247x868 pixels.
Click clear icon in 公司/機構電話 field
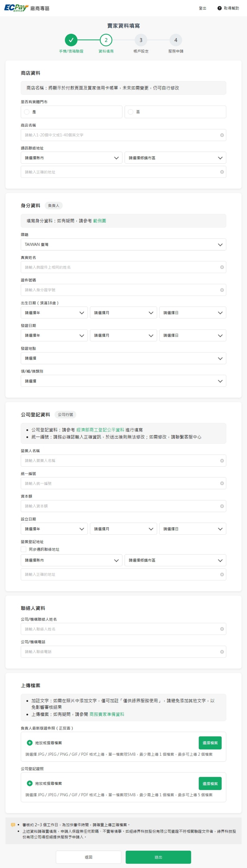(x=222, y=652)
